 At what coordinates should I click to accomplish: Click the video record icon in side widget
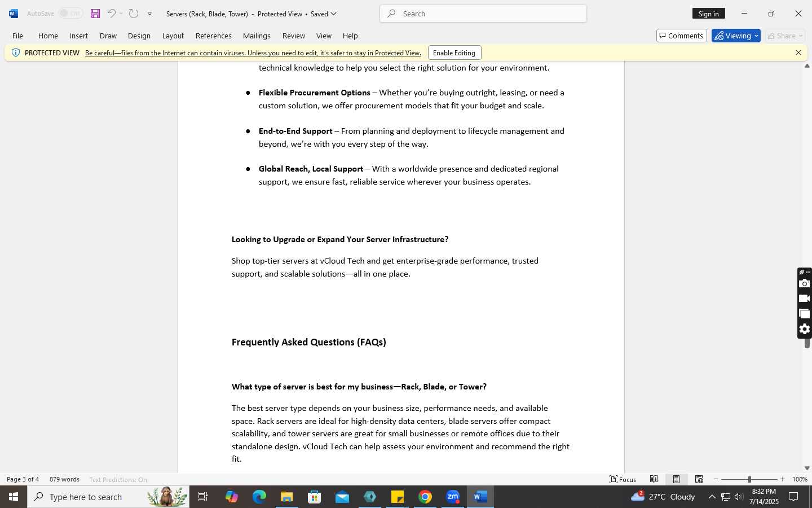click(805, 298)
